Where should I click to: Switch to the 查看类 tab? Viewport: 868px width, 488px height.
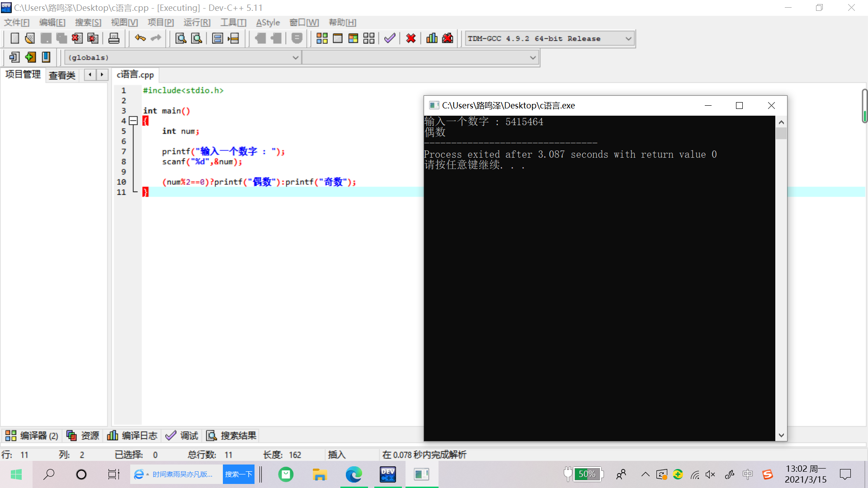pyautogui.click(x=62, y=75)
